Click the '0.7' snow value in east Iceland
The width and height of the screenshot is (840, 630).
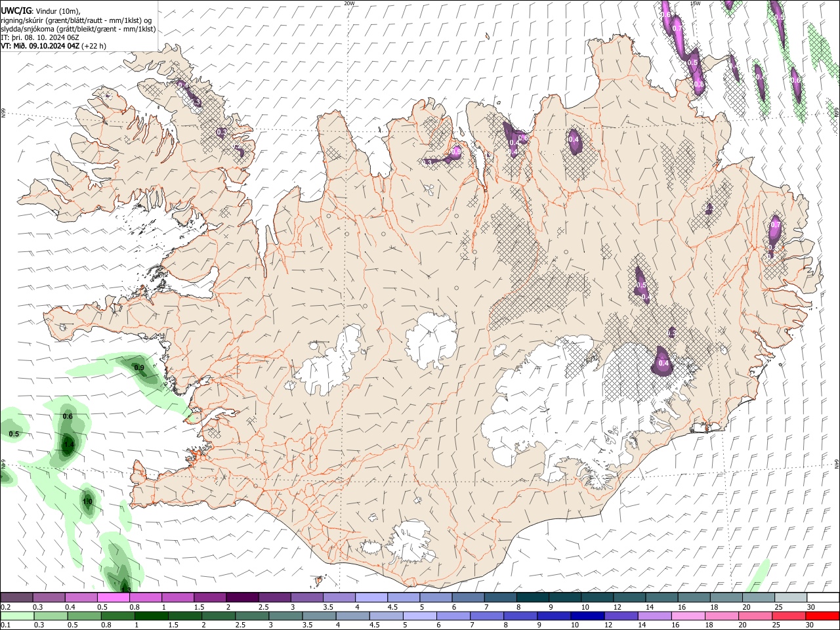[x=775, y=224]
